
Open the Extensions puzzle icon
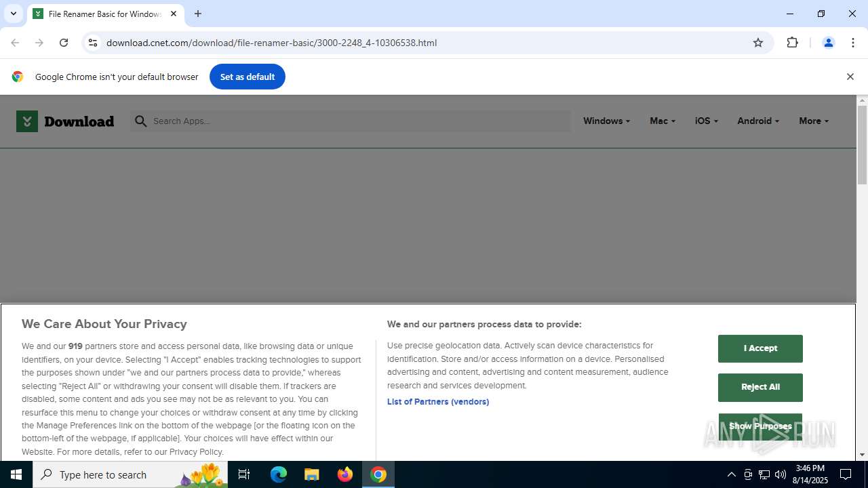792,43
